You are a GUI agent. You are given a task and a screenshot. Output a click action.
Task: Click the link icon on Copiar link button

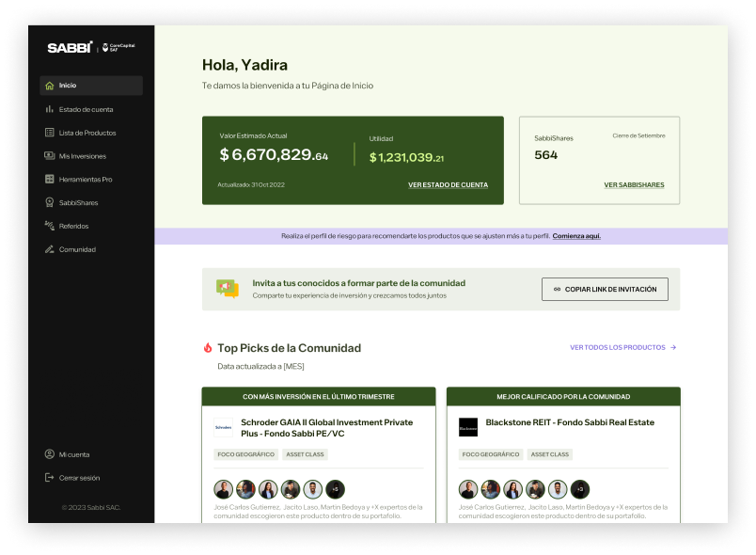click(557, 290)
